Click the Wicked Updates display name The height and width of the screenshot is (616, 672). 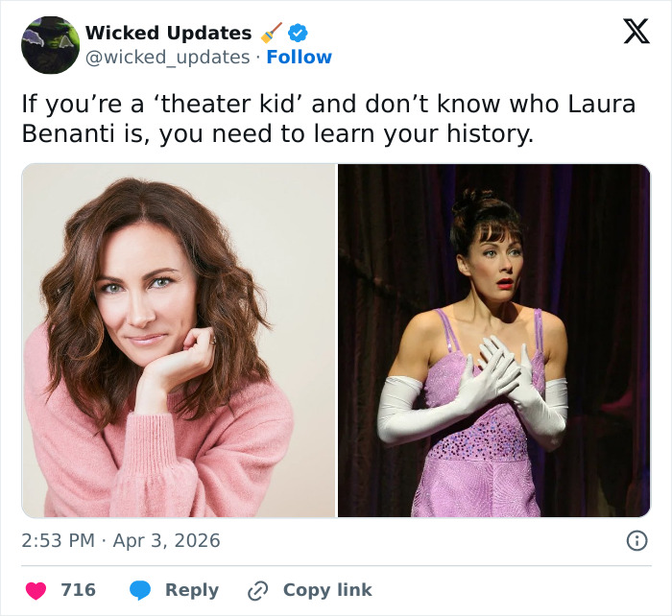click(x=168, y=33)
